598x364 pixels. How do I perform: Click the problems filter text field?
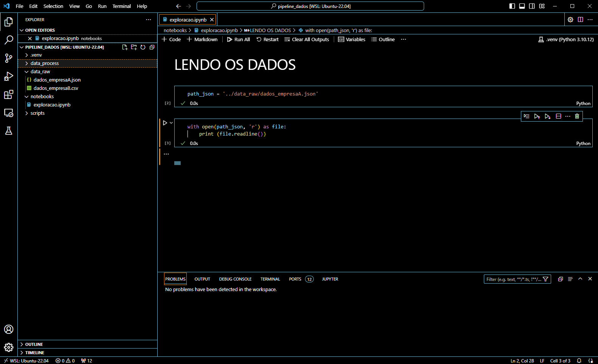514,279
